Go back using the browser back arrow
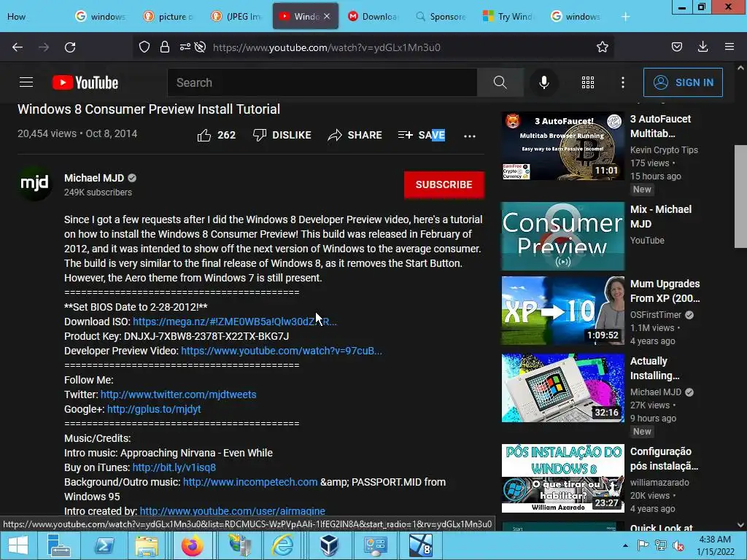 point(18,47)
